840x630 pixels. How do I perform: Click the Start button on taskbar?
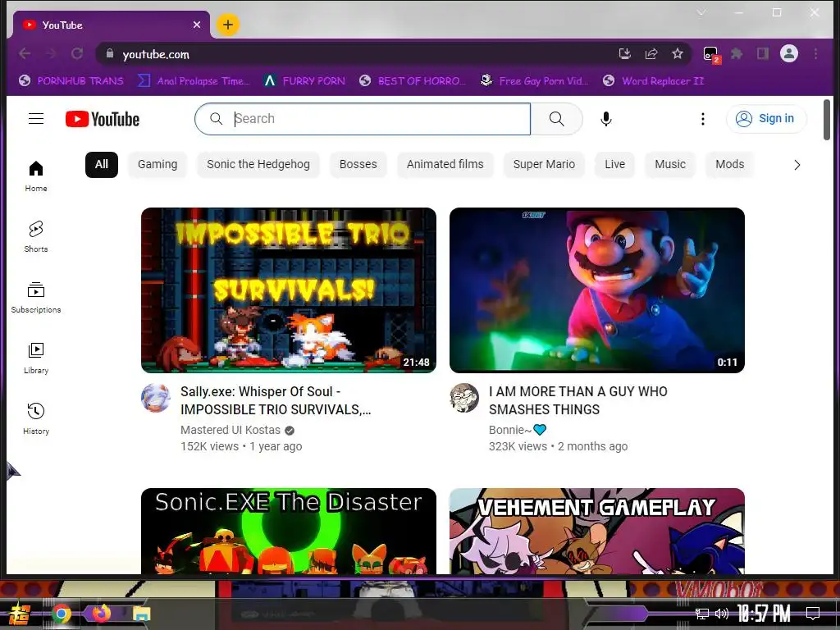coord(18,614)
